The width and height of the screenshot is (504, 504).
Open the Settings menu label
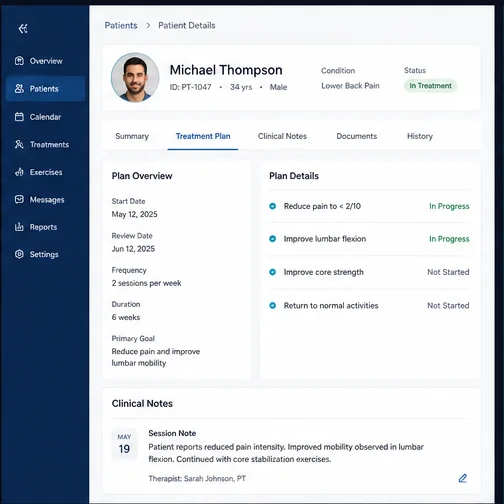click(44, 254)
